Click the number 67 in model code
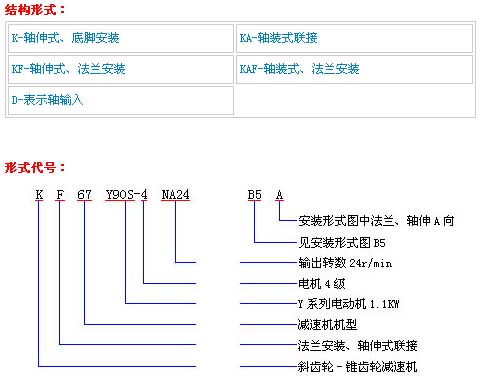This screenshot has width=480, height=376. coord(84,195)
